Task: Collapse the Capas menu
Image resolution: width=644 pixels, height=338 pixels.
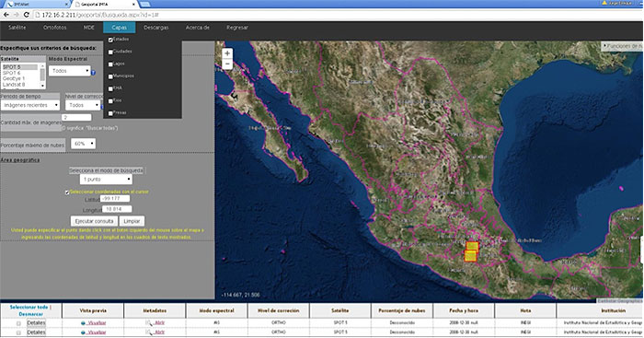Action: click(119, 28)
